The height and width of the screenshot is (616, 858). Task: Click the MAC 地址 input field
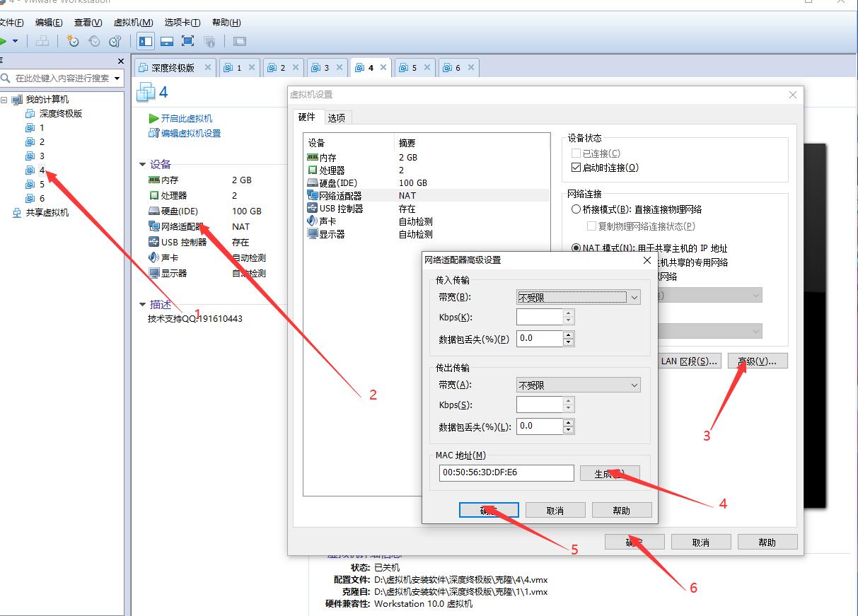pos(506,472)
